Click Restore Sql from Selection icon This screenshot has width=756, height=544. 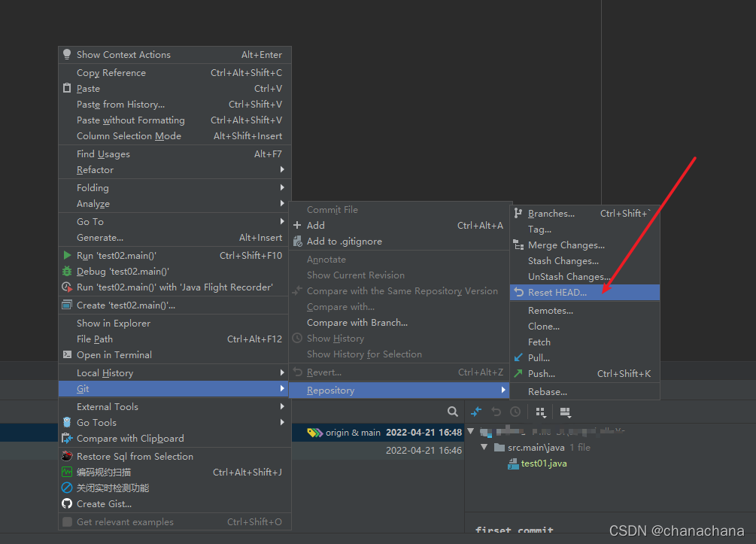67,456
